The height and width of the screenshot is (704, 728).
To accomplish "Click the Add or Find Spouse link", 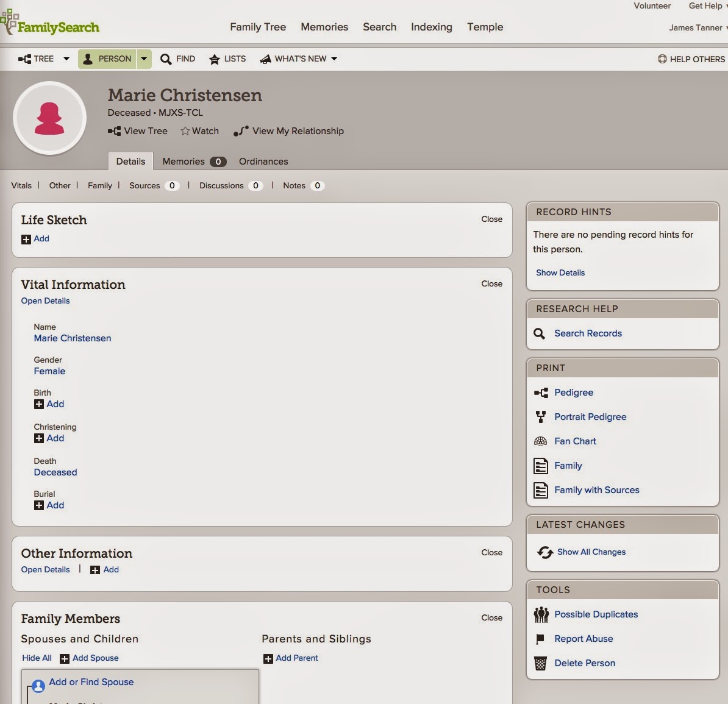I will pyautogui.click(x=91, y=682).
